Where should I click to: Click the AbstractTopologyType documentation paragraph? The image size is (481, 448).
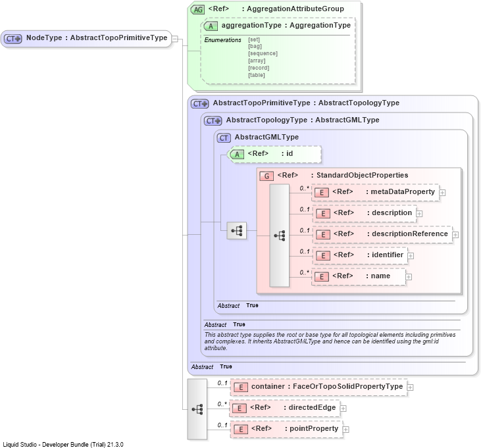[x=330, y=341]
